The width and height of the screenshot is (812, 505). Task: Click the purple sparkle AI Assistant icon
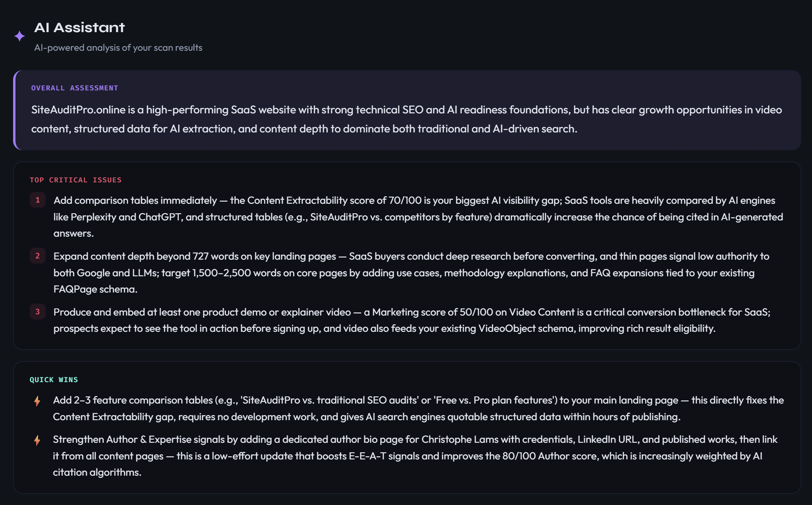click(x=19, y=36)
